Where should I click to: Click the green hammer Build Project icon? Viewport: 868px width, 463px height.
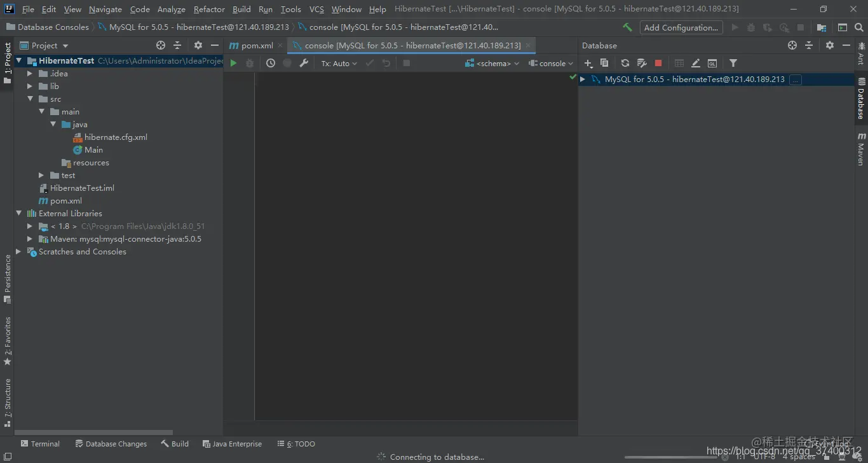pyautogui.click(x=627, y=27)
